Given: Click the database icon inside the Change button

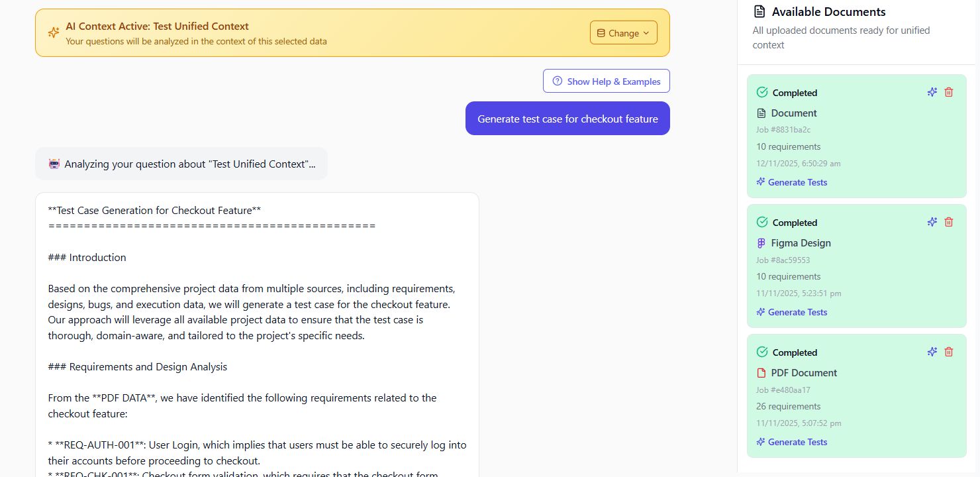Looking at the screenshot, I should point(601,32).
